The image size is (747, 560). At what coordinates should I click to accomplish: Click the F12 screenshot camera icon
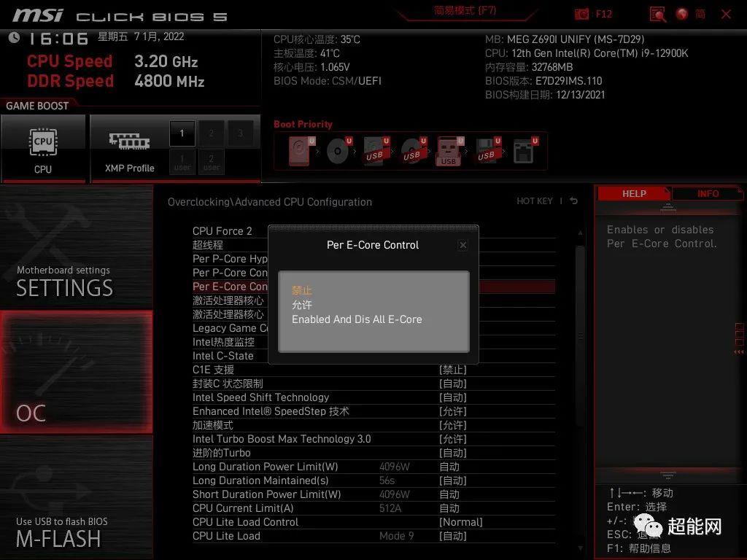(x=581, y=14)
